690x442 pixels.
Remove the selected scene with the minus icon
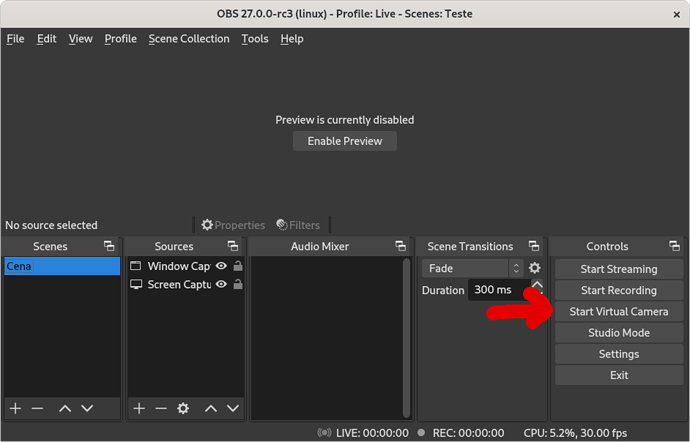37,409
